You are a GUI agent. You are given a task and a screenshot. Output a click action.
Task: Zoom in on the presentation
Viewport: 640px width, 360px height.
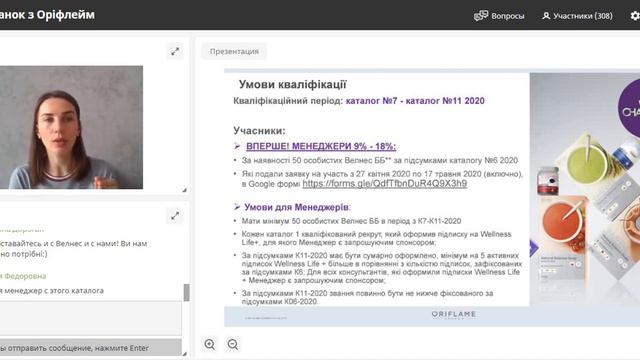click(210, 344)
